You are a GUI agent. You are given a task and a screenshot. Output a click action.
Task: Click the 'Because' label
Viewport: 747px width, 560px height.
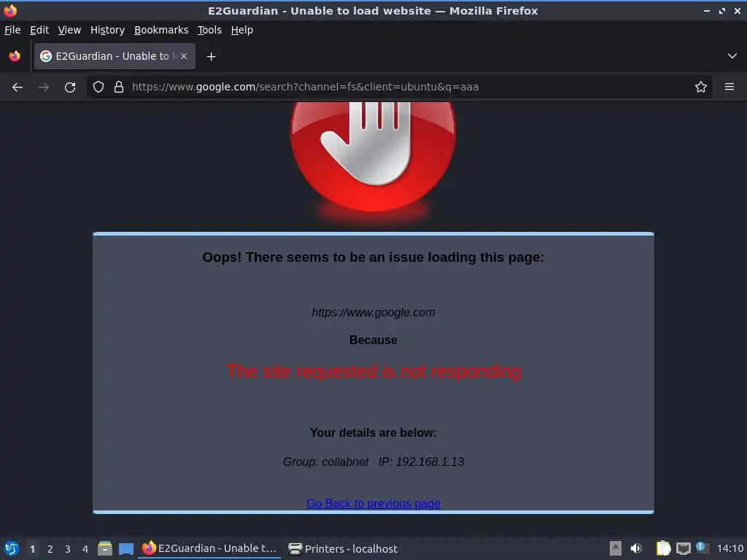[x=373, y=340]
